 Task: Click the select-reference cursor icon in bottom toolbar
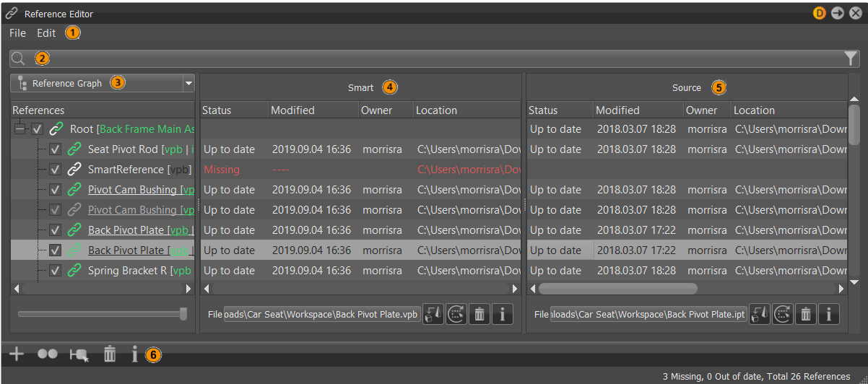pos(79,354)
